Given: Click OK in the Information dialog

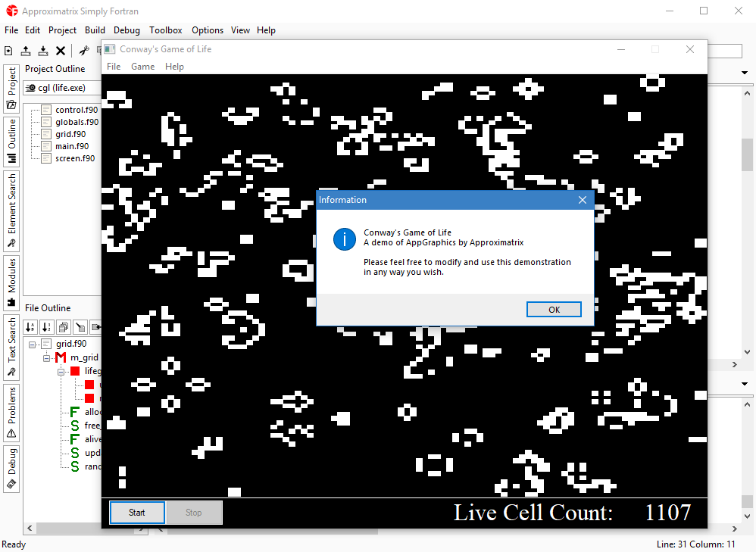Looking at the screenshot, I should pyautogui.click(x=554, y=310).
